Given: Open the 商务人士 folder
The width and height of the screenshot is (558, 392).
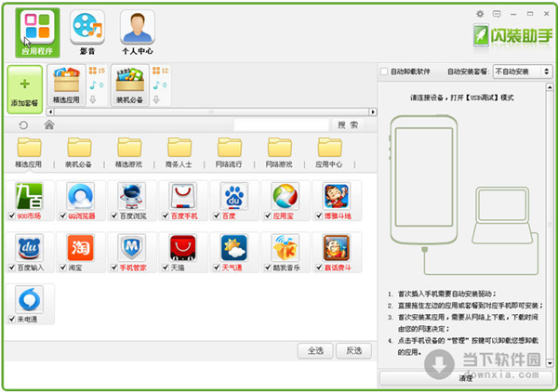Looking at the screenshot, I should [x=179, y=153].
